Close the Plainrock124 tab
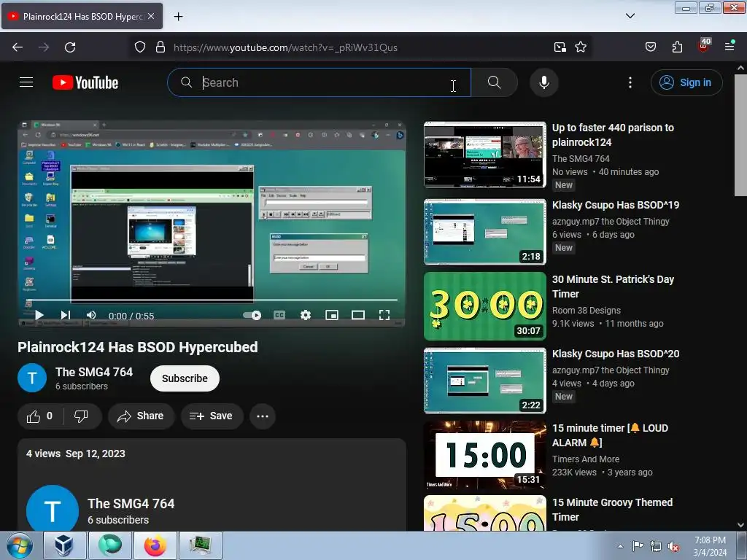The image size is (747, 560). point(151,16)
